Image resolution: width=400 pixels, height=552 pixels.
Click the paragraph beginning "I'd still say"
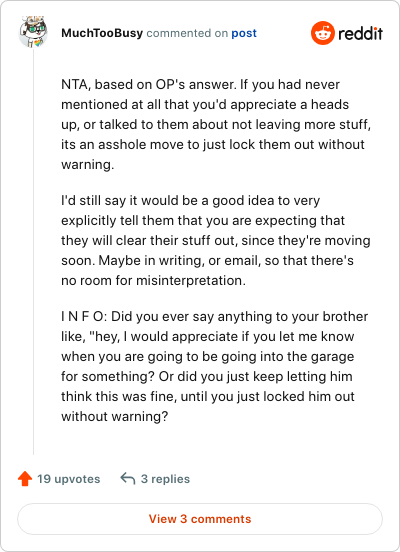pyautogui.click(x=216, y=240)
